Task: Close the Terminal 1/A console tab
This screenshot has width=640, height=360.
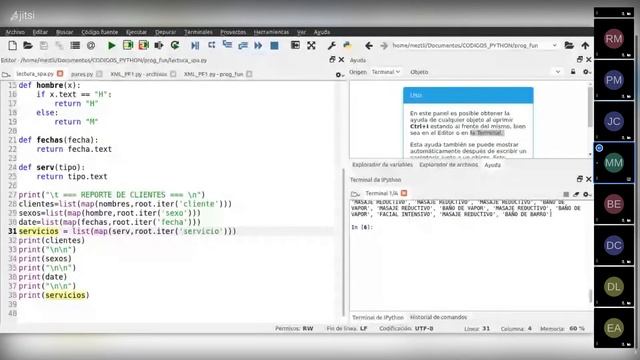Action: 404,193
